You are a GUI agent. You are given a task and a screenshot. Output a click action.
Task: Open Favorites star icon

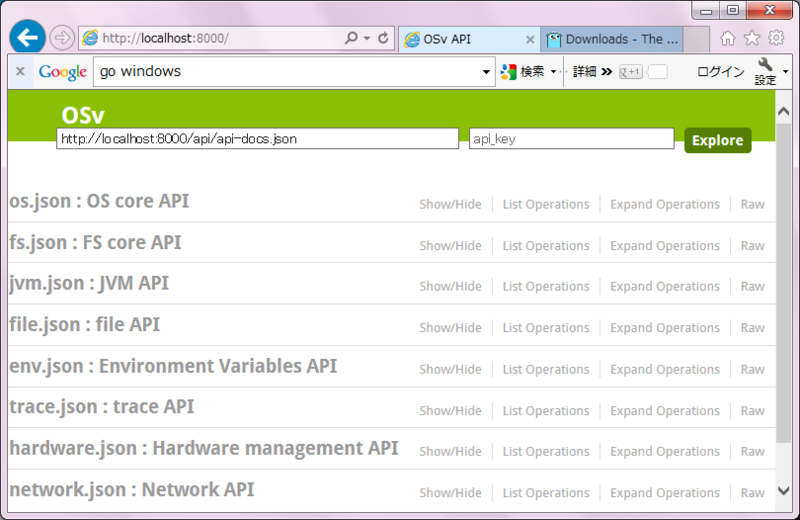click(752, 38)
